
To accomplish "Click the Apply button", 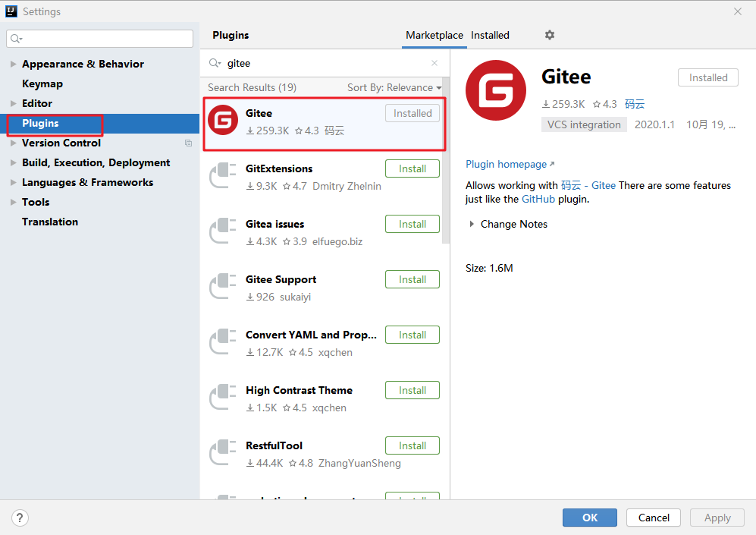I will tap(717, 518).
